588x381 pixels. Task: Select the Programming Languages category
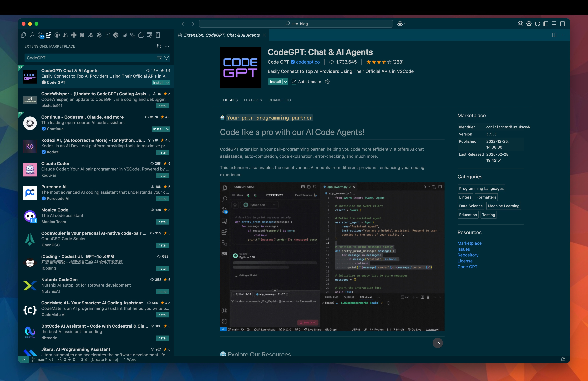(x=481, y=188)
